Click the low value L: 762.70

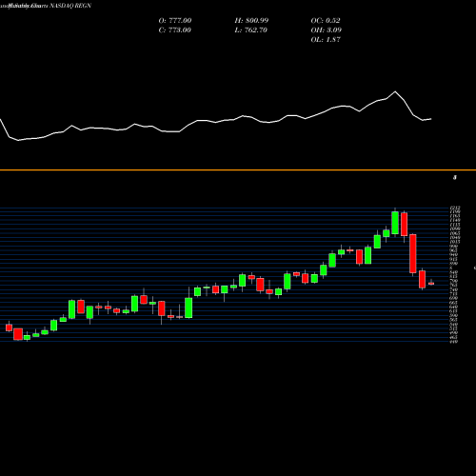tap(250, 30)
